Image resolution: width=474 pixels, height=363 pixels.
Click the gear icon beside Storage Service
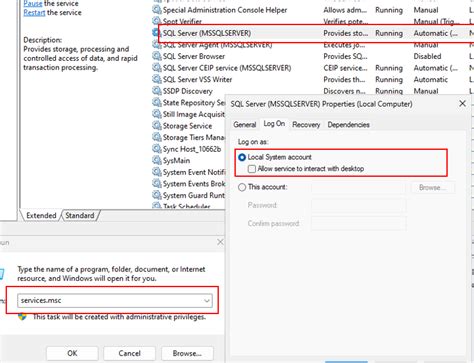pos(157,126)
